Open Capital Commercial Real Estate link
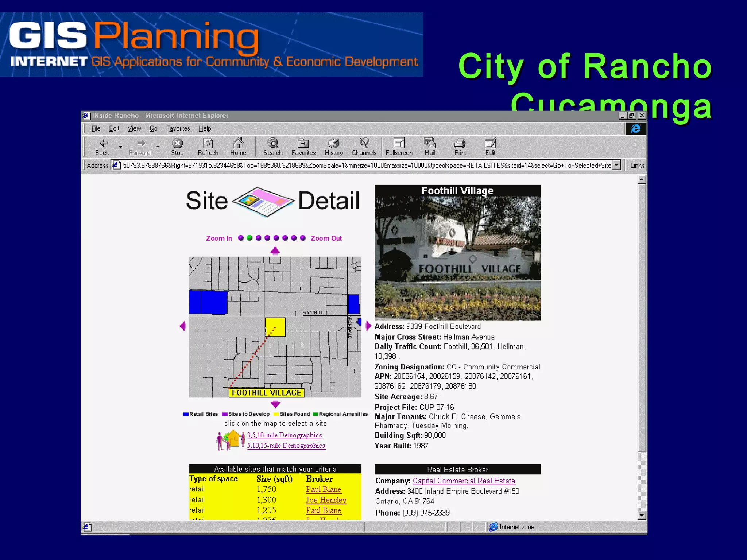Screen dimensions: 747x560 464,481
